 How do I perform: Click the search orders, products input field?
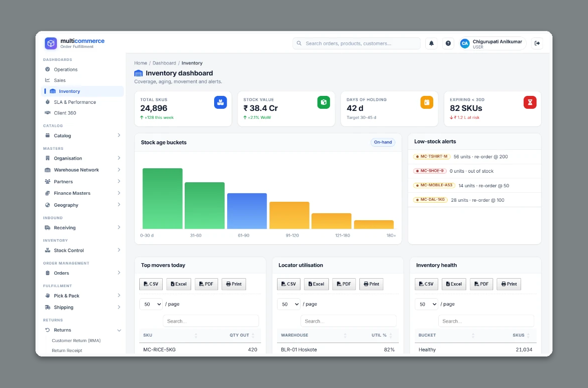point(356,43)
